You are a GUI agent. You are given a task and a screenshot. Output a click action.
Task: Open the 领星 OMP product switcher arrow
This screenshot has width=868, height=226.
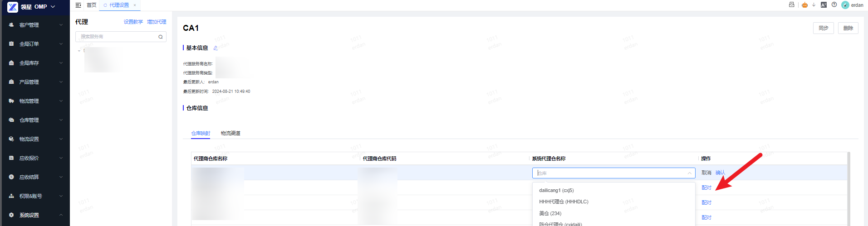click(x=53, y=7)
